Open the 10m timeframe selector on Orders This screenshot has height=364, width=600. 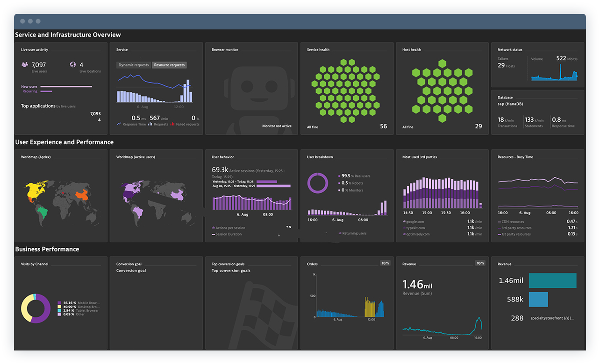pyautogui.click(x=385, y=263)
